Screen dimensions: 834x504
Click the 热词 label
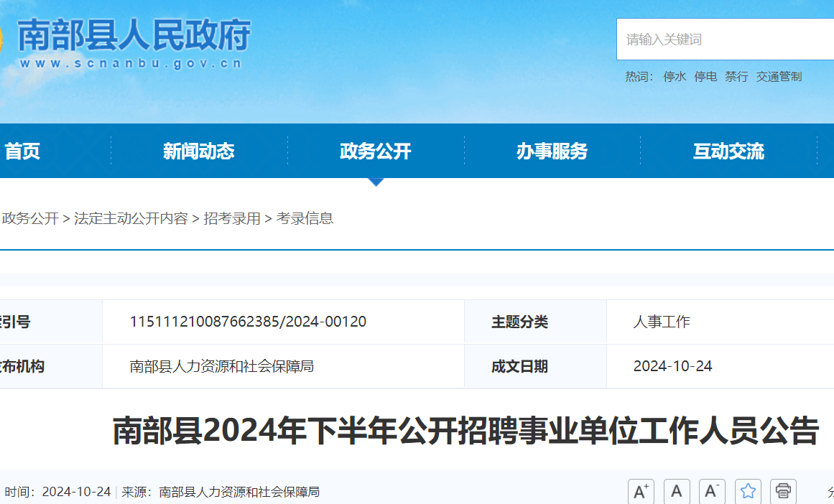(639, 77)
